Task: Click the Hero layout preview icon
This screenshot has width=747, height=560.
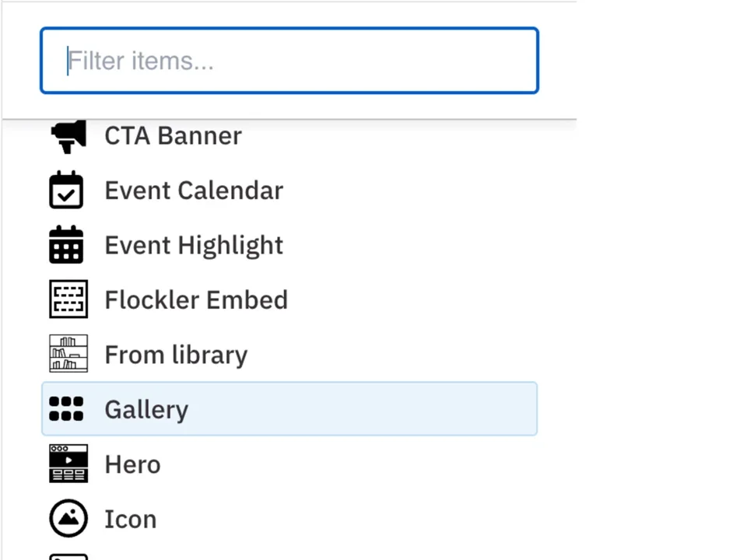Action: pyautogui.click(x=68, y=464)
